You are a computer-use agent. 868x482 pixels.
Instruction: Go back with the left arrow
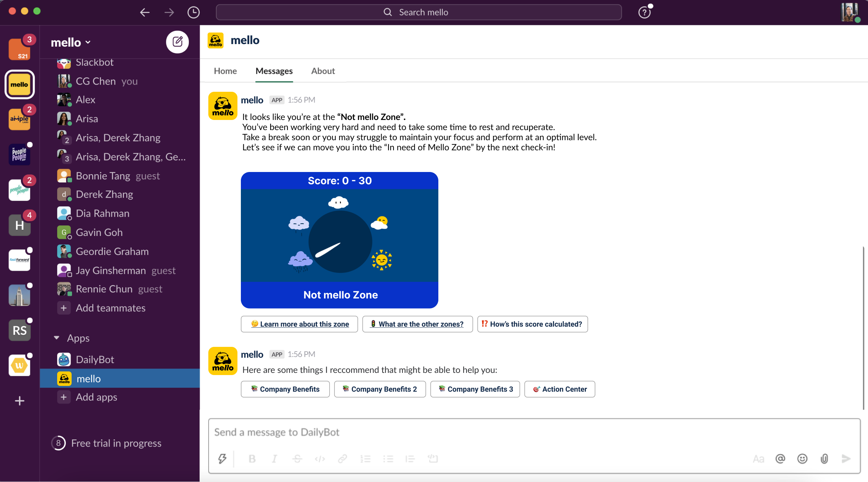[x=145, y=12]
